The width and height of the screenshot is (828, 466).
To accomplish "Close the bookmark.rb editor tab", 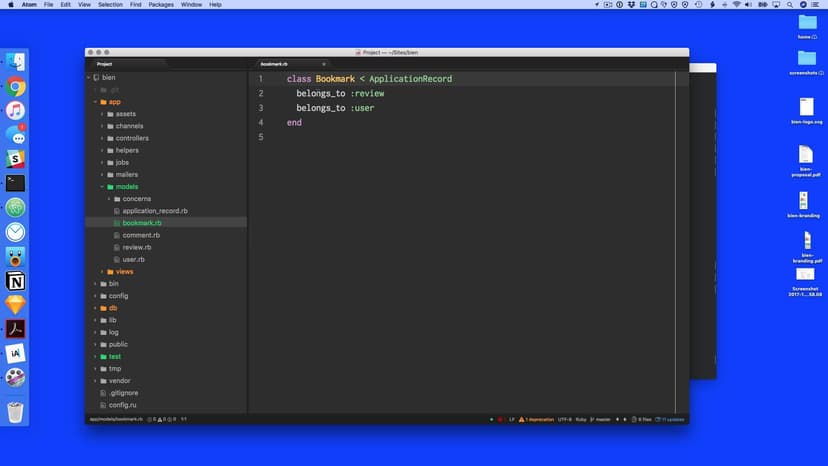I will click(324, 64).
